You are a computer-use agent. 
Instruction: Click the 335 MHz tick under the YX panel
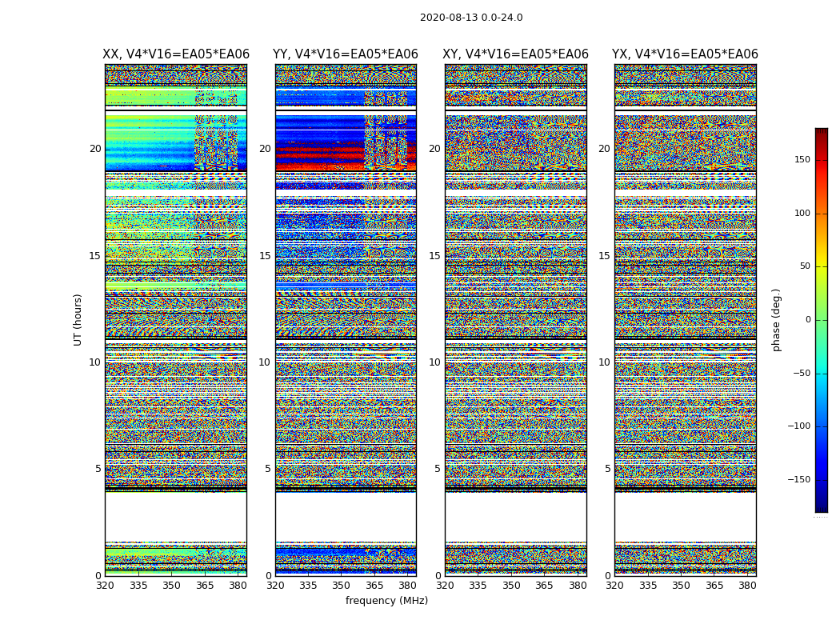pyautogui.click(x=648, y=586)
